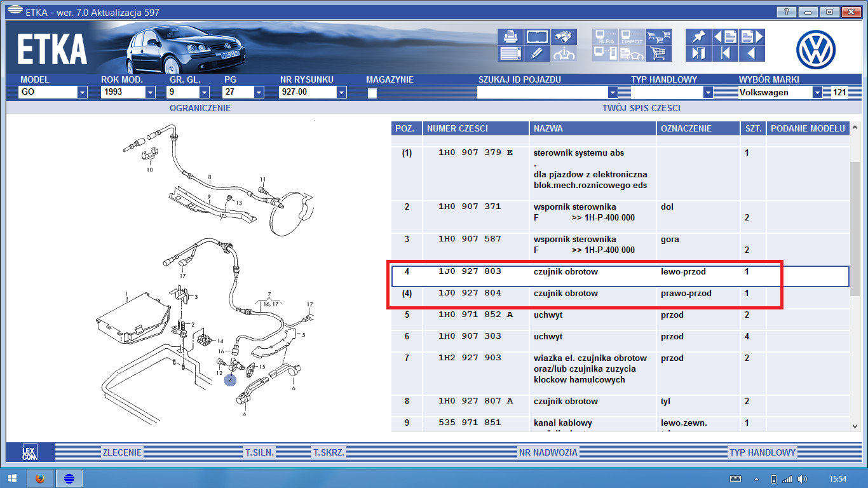
Task: Expand the MODEL dropdown showing GO
Action: click(82, 93)
